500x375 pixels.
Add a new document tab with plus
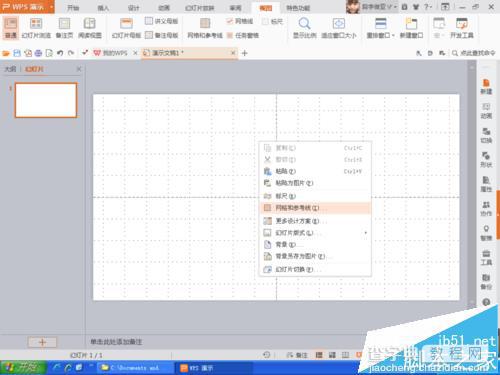coord(244,53)
